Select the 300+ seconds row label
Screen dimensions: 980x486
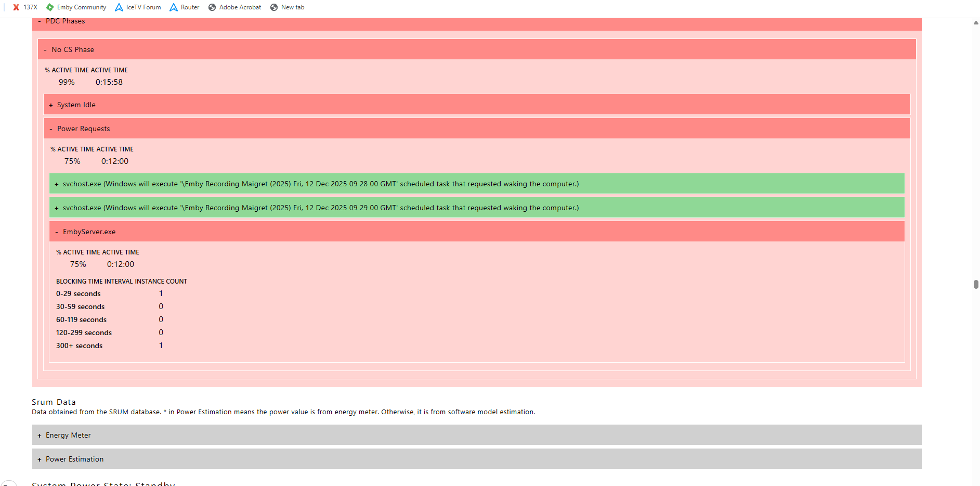point(80,346)
